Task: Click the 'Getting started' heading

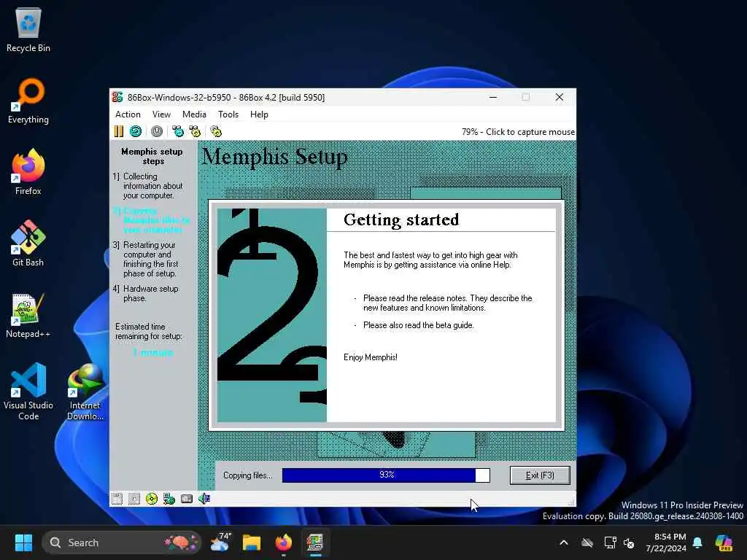Action: [401, 220]
